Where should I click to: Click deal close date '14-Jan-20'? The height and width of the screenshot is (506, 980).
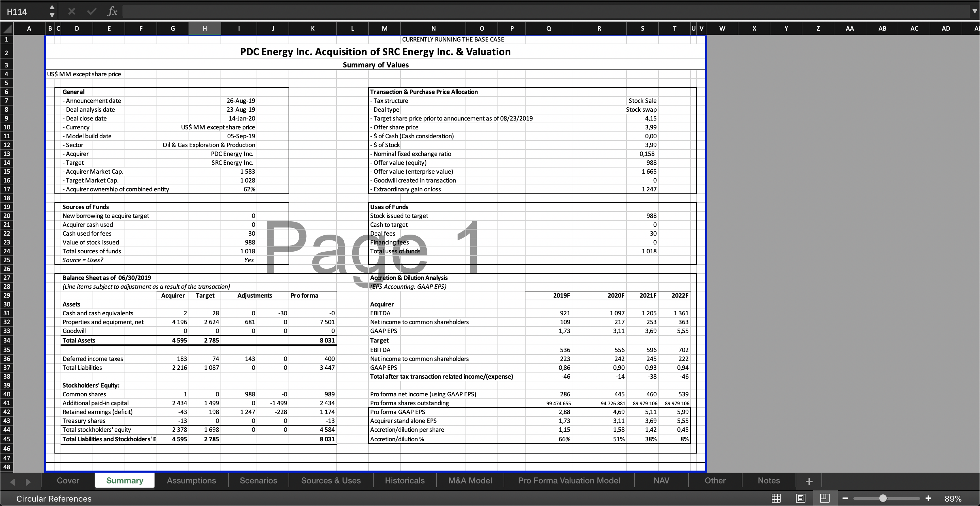[x=242, y=118]
